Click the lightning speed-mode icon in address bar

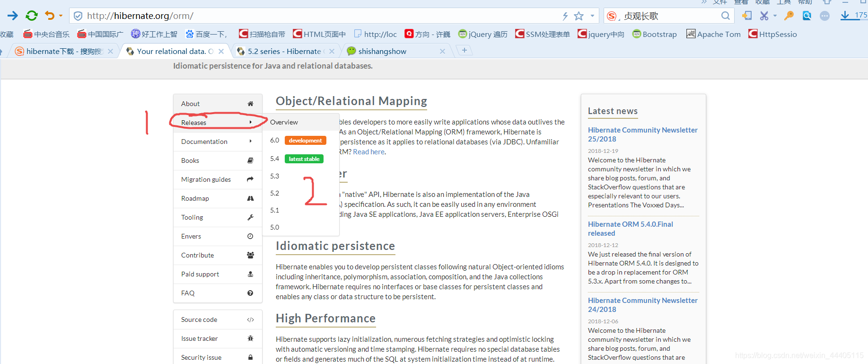pos(565,16)
